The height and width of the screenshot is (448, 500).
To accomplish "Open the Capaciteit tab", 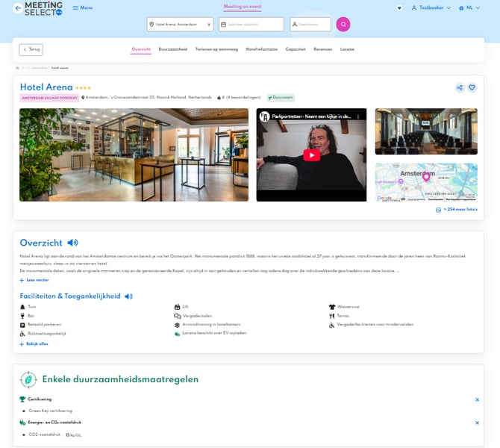I will pos(296,49).
